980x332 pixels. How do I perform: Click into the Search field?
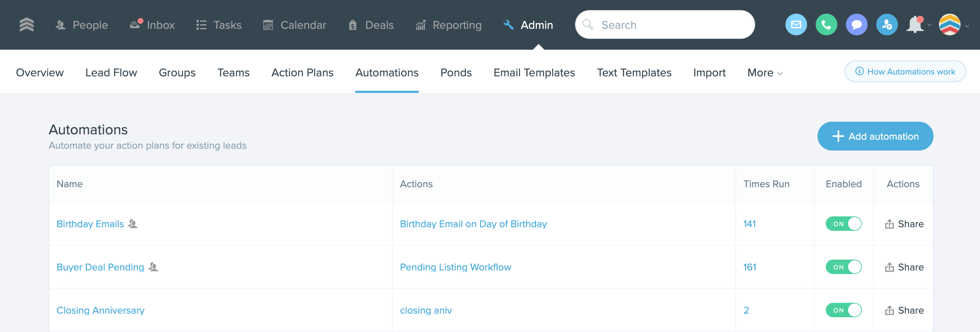665,25
